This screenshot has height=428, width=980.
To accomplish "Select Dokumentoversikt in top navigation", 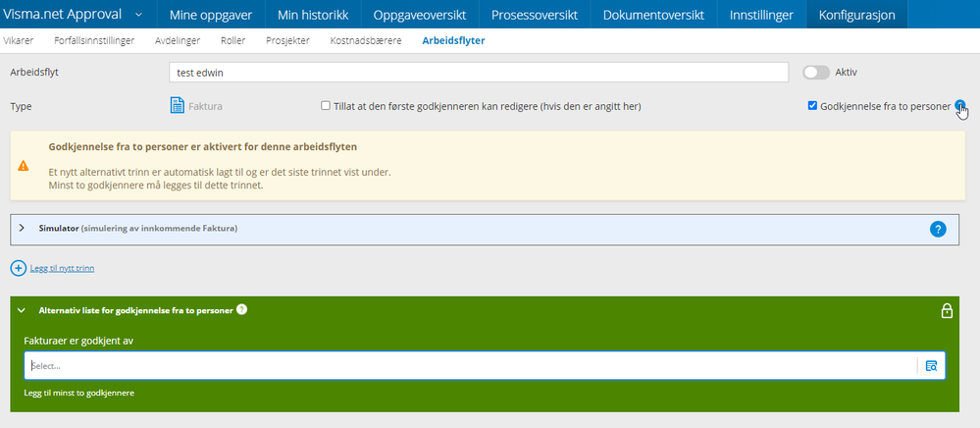I will point(653,15).
